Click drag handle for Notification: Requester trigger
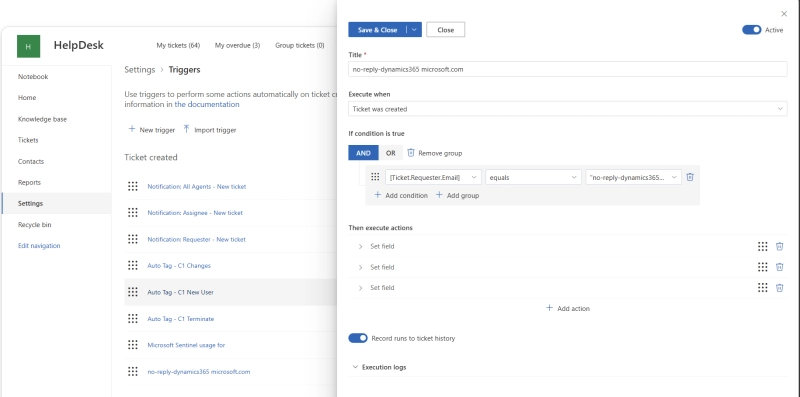Viewport: 800px width, 397px height. coord(133,239)
